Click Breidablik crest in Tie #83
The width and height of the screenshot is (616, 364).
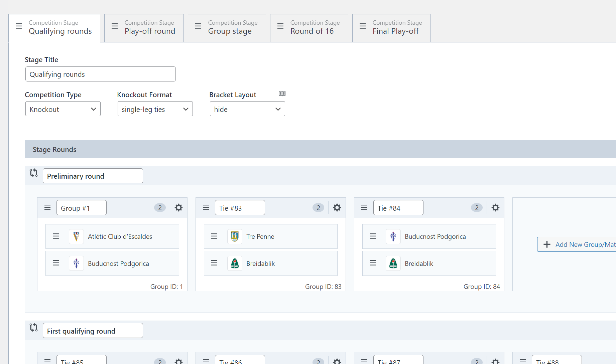[235, 263]
